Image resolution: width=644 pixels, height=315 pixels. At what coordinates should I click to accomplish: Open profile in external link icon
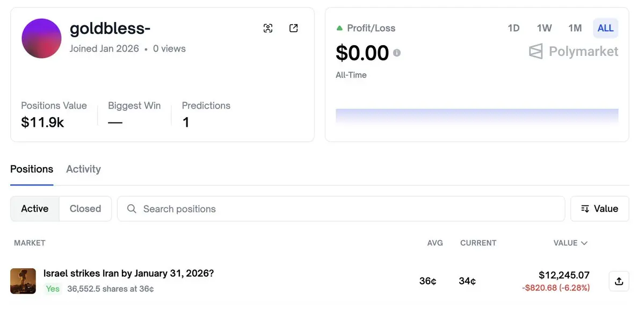(x=293, y=28)
